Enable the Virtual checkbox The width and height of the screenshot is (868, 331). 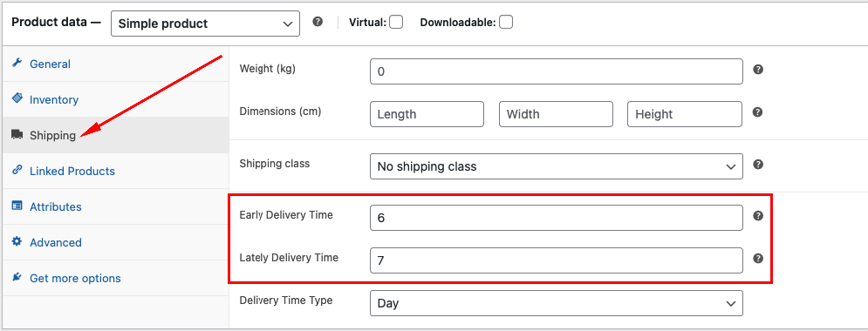click(396, 22)
